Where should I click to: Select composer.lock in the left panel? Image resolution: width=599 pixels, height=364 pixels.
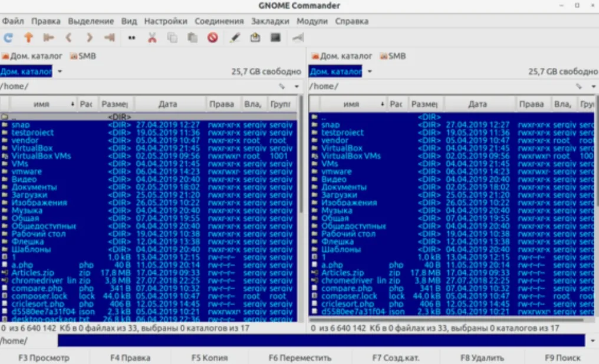149,296
